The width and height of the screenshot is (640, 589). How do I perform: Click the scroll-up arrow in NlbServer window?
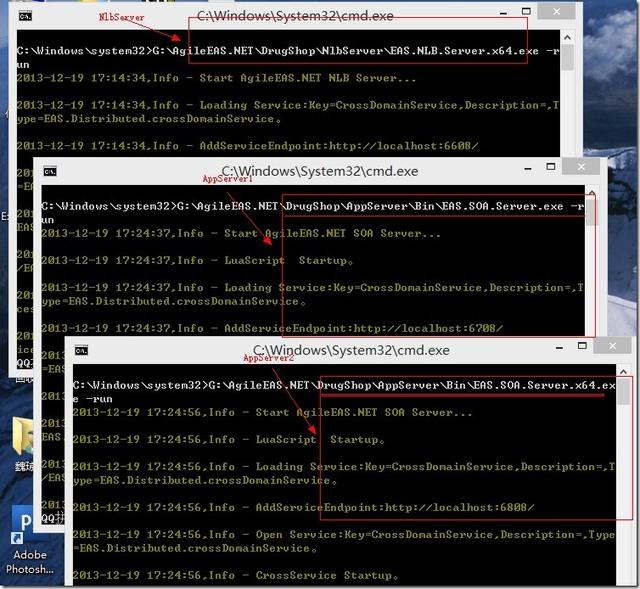coord(567,38)
